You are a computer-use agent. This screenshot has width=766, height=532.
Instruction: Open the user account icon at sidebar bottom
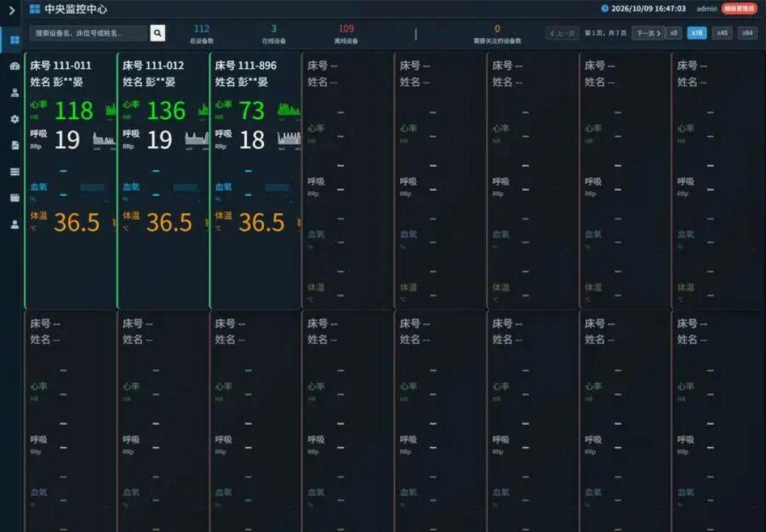coord(15,224)
